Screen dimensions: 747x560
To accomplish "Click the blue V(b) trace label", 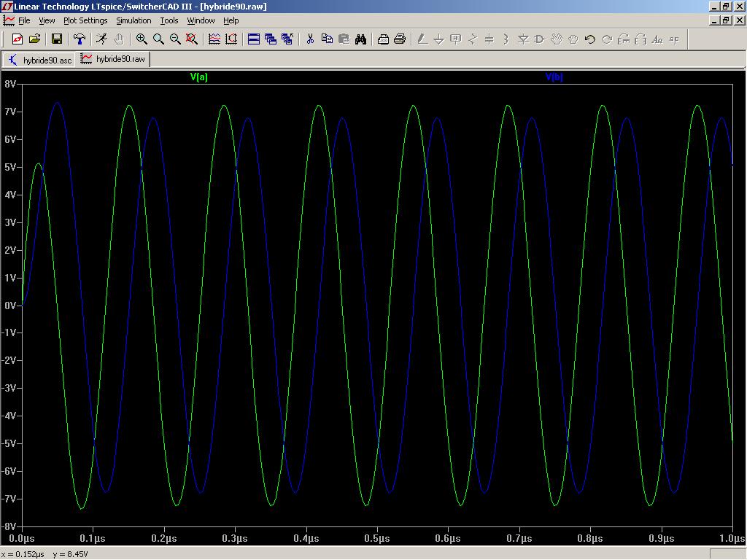I will tap(554, 77).
